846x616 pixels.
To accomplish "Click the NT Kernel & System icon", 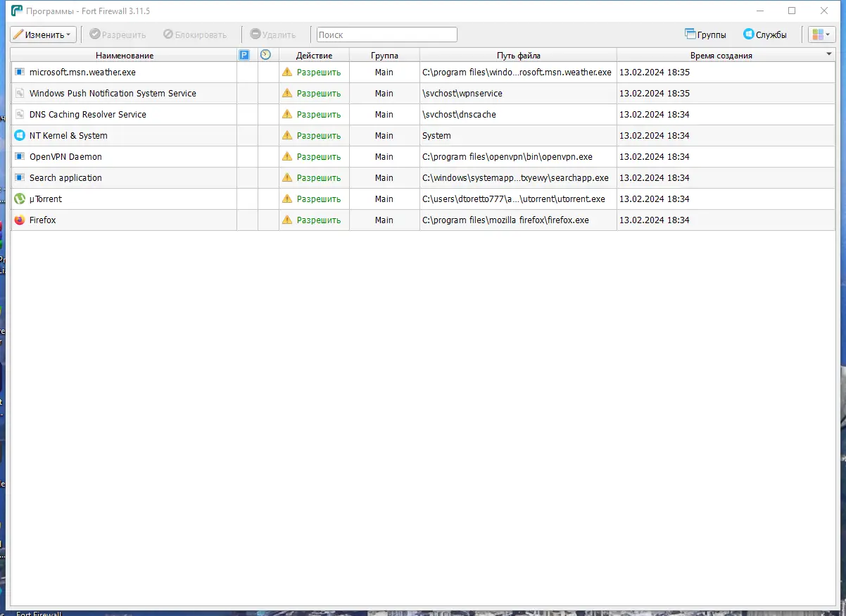I will click(x=20, y=135).
